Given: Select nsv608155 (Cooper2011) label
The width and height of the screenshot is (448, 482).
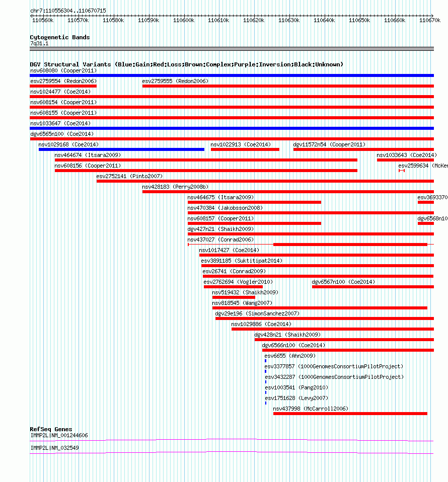Looking at the screenshot, I should pyautogui.click(x=63, y=113).
